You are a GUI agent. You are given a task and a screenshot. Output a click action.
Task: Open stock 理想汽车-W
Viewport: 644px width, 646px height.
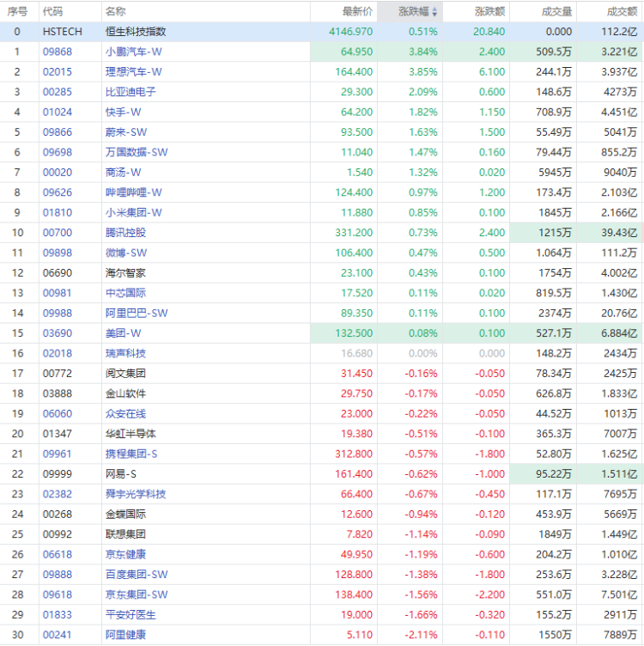[133, 72]
